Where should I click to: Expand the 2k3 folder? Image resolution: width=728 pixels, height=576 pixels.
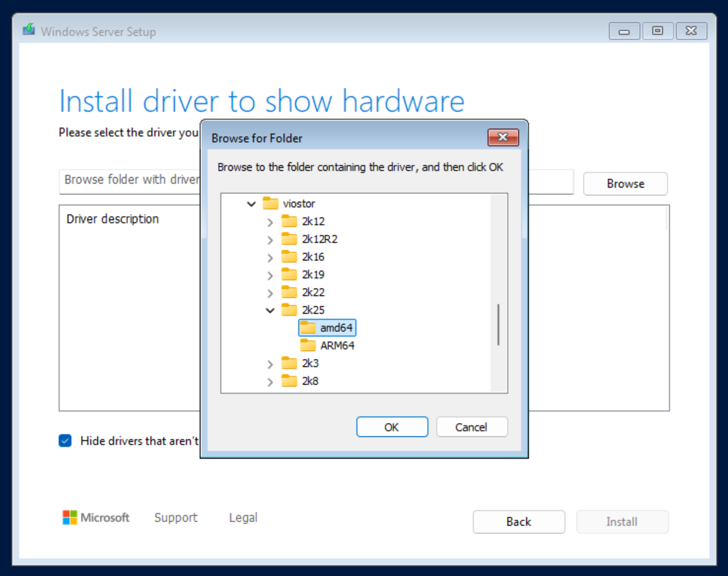tap(270, 364)
